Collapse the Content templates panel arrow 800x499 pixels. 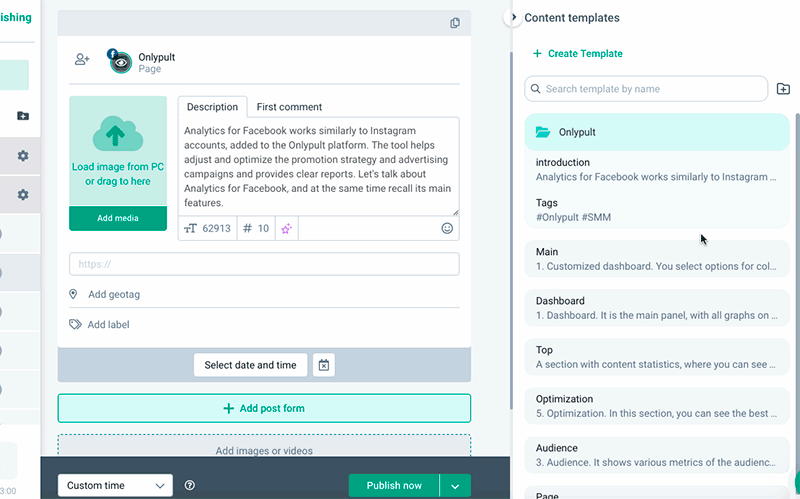[x=514, y=18]
